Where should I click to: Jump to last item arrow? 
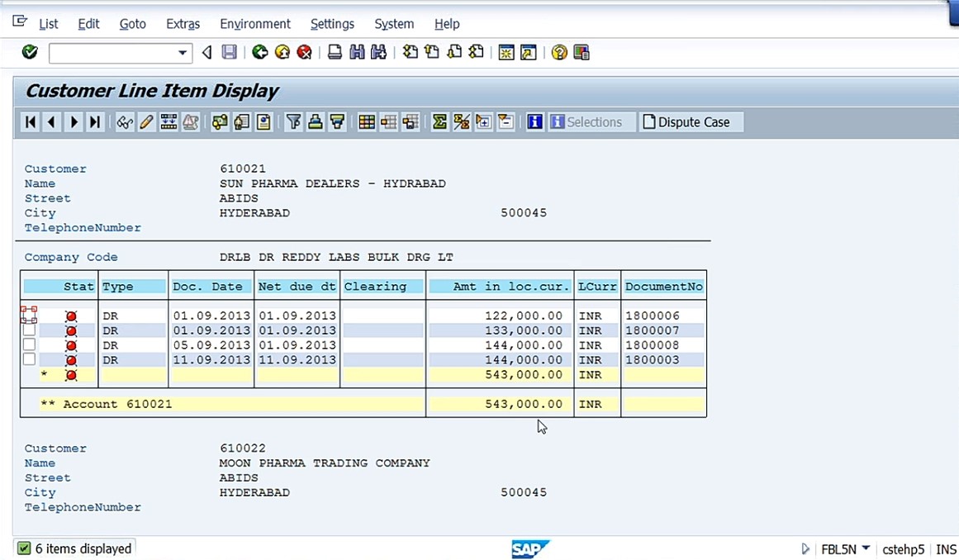click(96, 121)
